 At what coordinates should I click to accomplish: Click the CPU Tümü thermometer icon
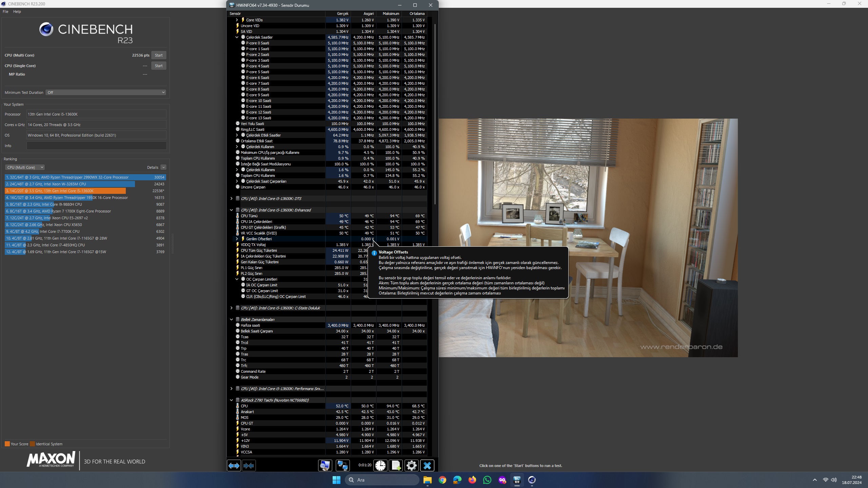(x=237, y=216)
